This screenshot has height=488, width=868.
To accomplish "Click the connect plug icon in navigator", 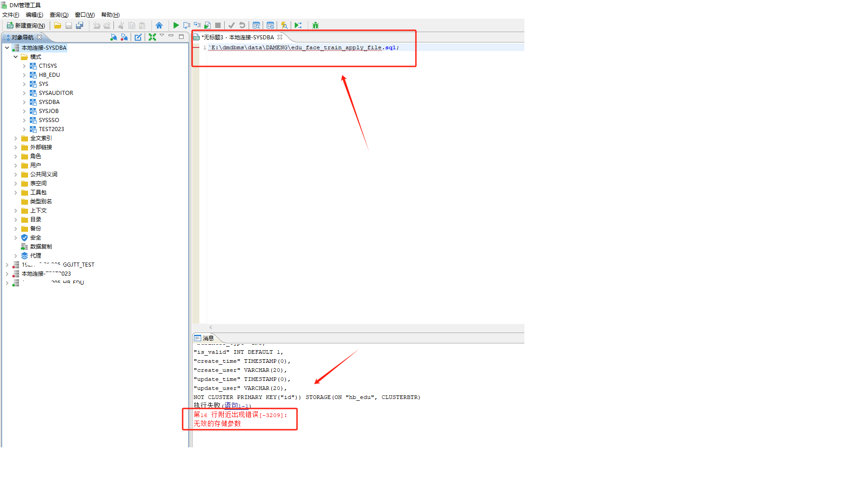I will (113, 37).
